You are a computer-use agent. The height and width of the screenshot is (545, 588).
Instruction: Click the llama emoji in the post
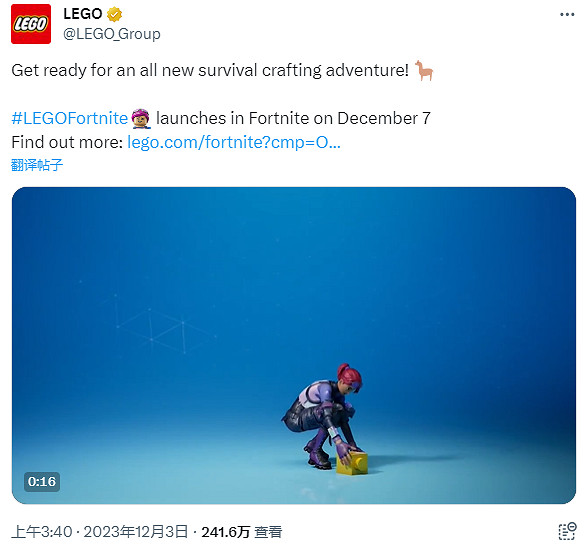coord(424,70)
